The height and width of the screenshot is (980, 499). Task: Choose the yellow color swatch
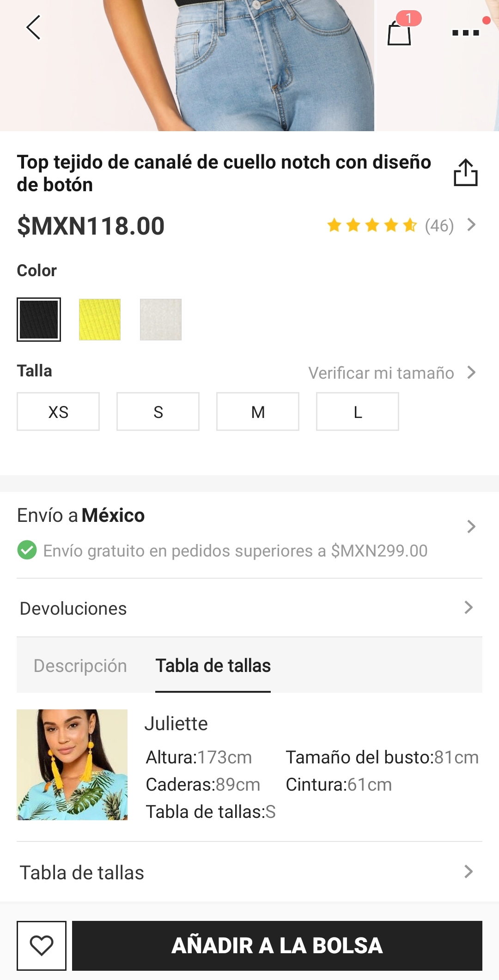coord(100,320)
